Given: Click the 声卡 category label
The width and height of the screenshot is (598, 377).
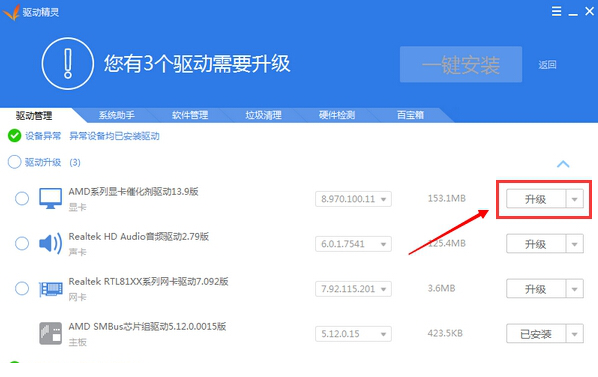Looking at the screenshot, I should point(77,252).
